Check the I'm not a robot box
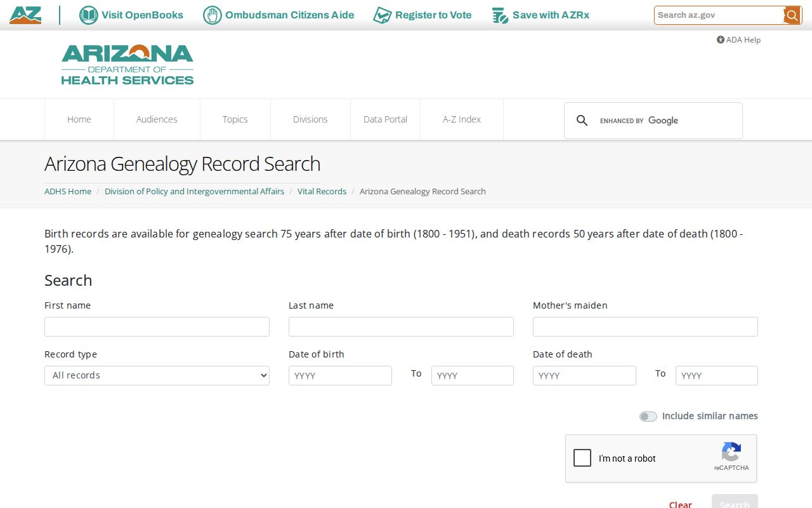This screenshot has width=812, height=508. (x=582, y=458)
